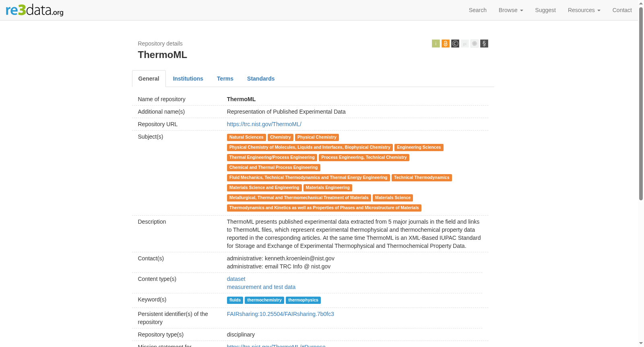Click 'Chemical and Thermal Process Engineering' tag
Screen dimensions: 644x347
(x=274, y=168)
